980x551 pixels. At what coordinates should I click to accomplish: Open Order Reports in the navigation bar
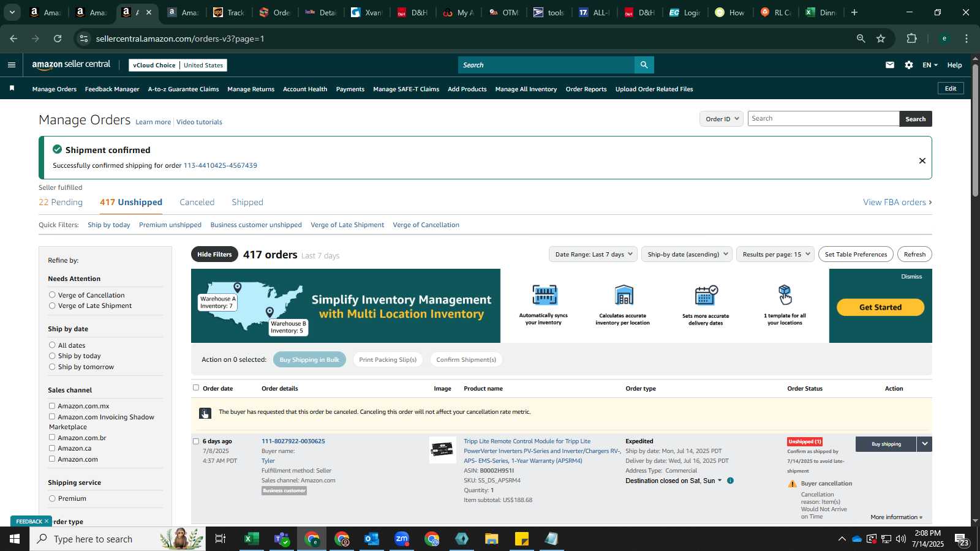[586, 89]
